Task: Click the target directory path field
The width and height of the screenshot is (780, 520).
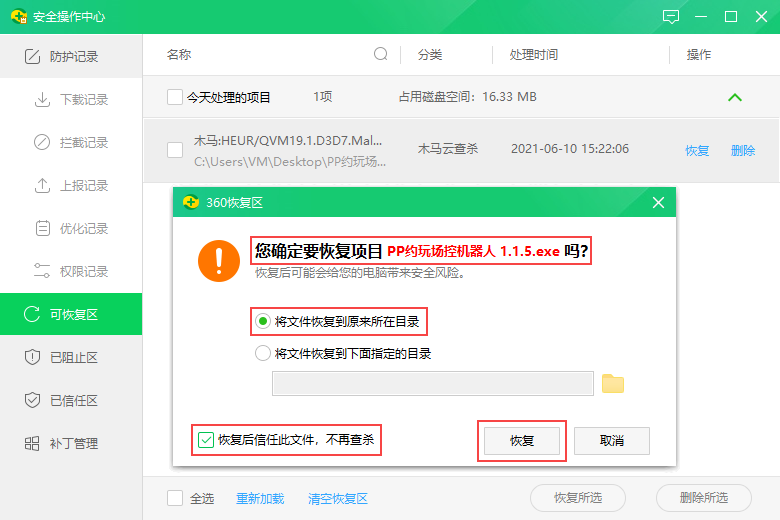Action: pos(433,384)
